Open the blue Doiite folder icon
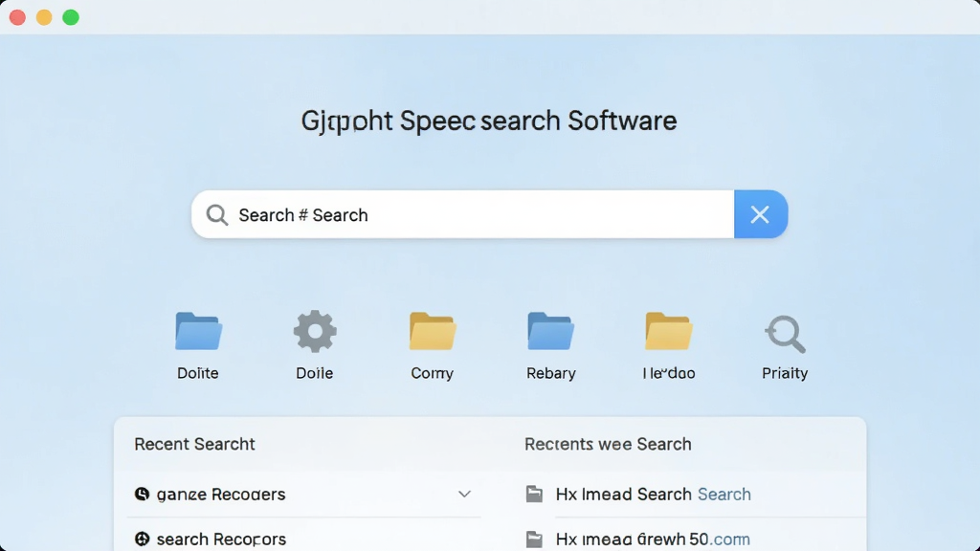 pyautogui.click(x=198, y=331)
